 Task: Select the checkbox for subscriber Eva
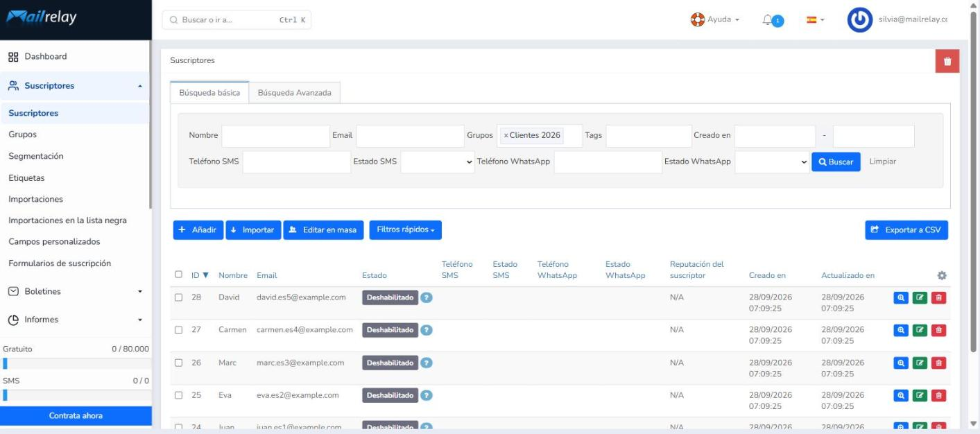click(x=179, y=395)
